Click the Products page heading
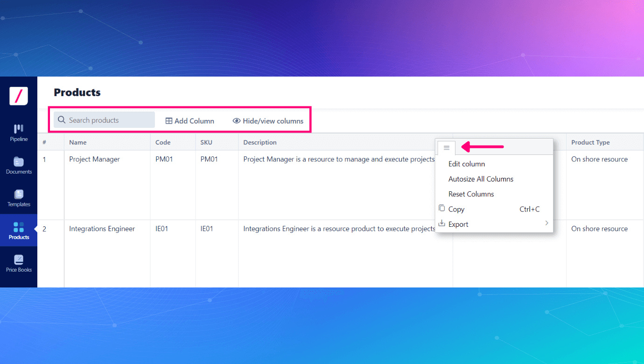Image resolution: width=644 pixels, height=364 pixels. click(77, 92)
